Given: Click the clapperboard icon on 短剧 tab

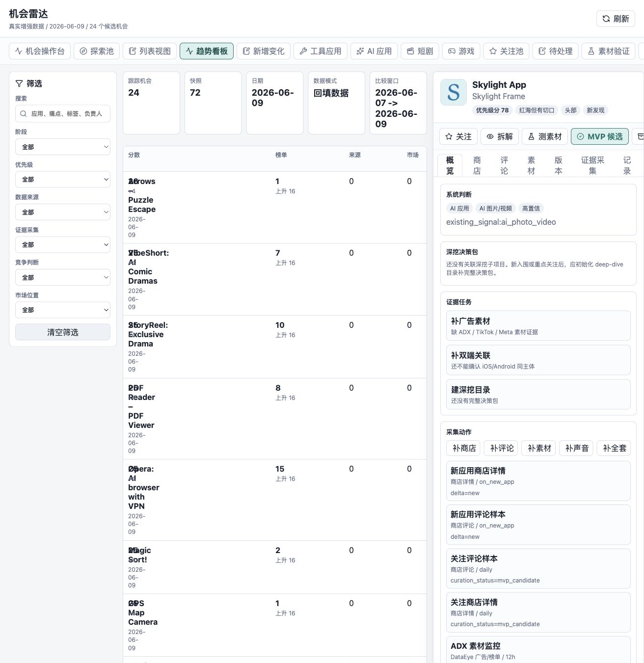Looking at the screenshot, I should pos(410,51).
